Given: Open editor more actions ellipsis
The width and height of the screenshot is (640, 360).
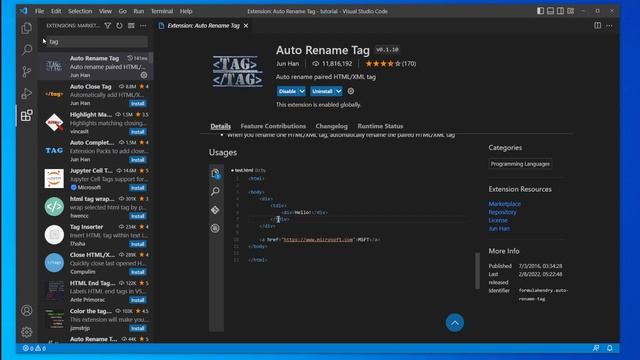Looking at the screenshot, I should pos(609,26).
